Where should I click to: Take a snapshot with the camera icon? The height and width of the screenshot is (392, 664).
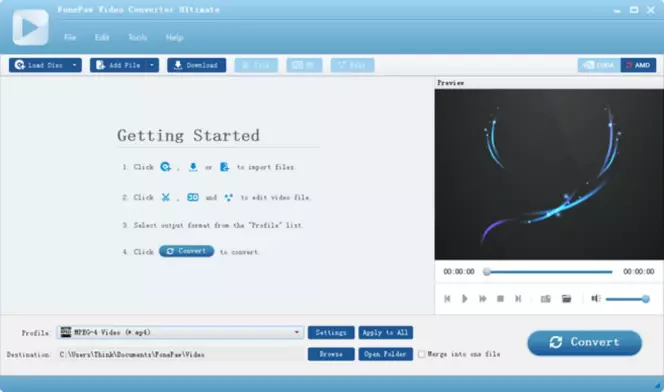[545, 299]
